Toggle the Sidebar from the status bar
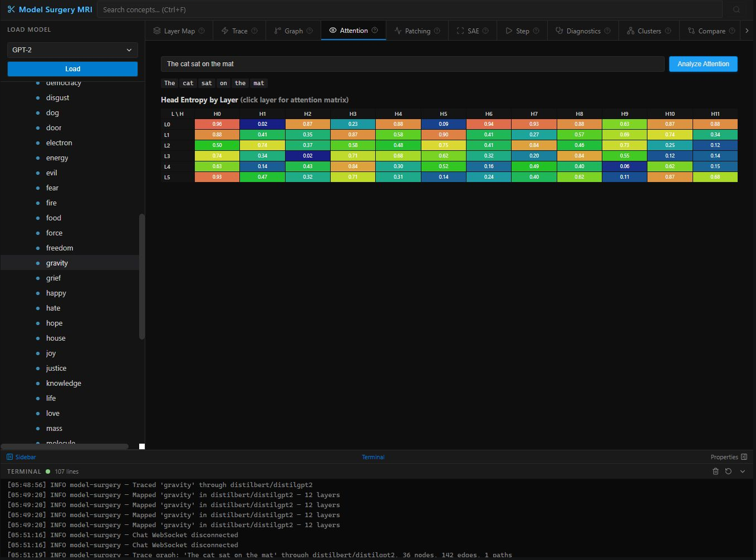This screenshot has height=560, width=756. pyautogui.click(x=21, y=456)
